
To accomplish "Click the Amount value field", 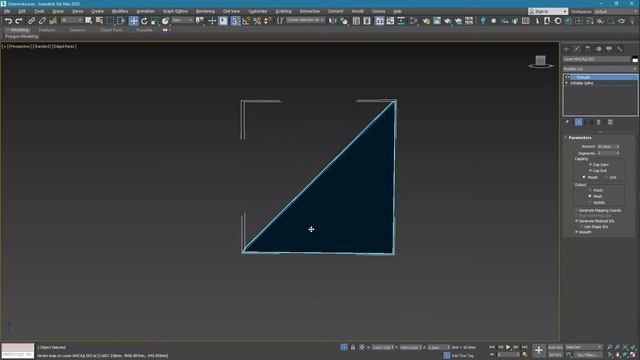I will pos(607,147).
